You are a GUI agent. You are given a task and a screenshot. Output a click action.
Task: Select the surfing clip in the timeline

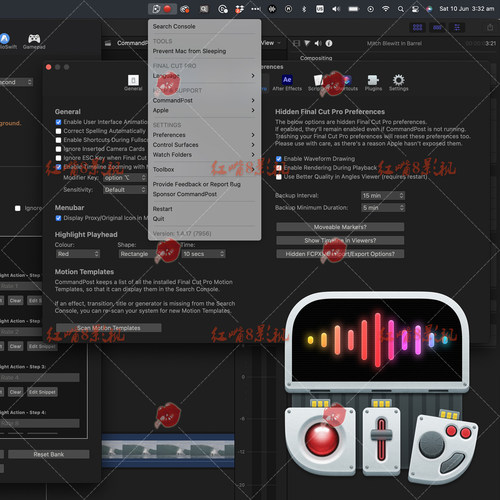coord(168,451)
